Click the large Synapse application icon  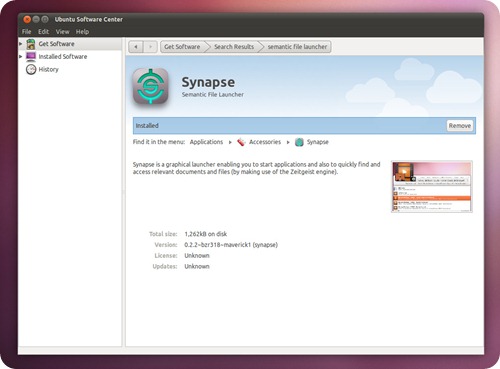150,86
